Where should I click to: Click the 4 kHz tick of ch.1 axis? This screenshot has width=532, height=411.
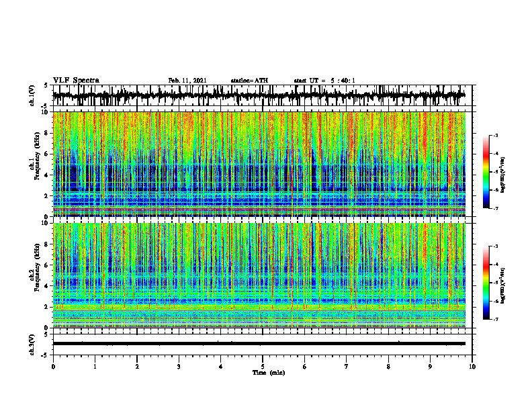coord(47,175)
